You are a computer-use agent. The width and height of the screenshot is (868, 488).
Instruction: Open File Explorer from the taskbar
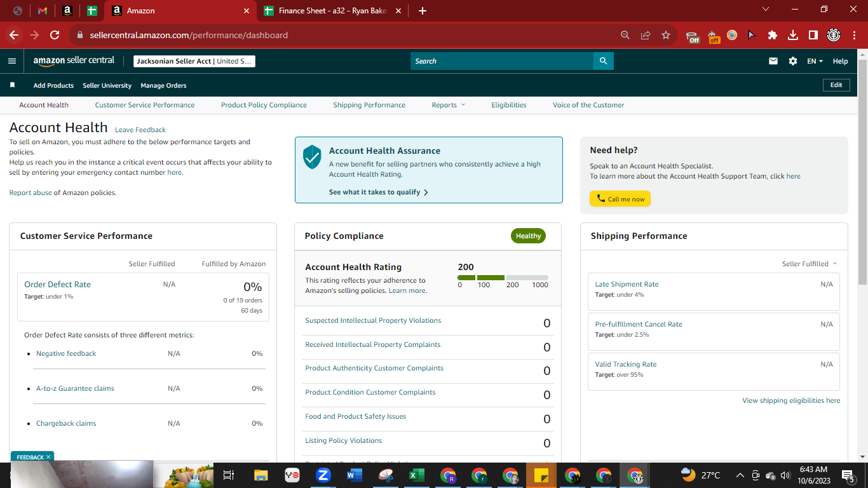pos(261,475)
